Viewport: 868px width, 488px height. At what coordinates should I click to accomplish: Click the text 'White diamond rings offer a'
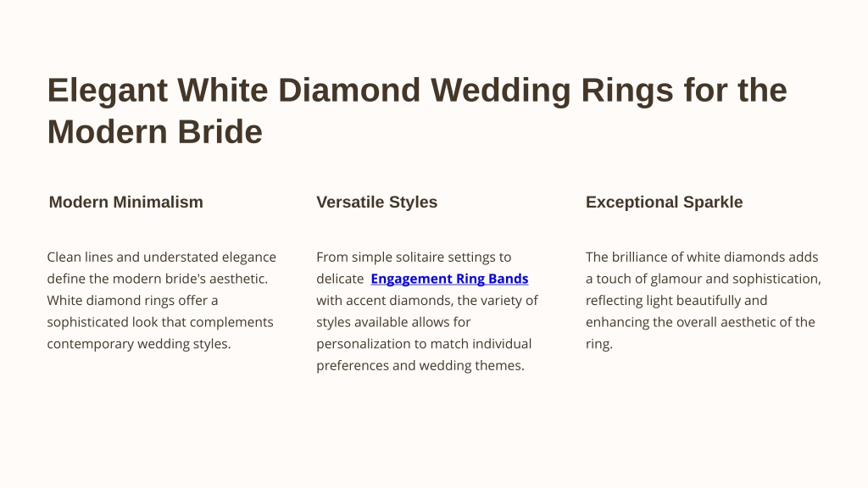(133, 301)
